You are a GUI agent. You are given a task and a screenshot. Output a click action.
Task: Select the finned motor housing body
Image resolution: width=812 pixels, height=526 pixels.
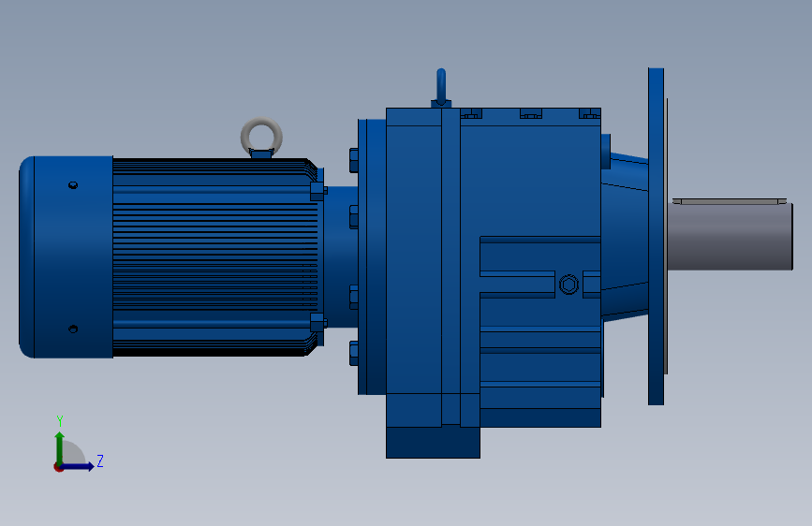click(x=215, y=257)
